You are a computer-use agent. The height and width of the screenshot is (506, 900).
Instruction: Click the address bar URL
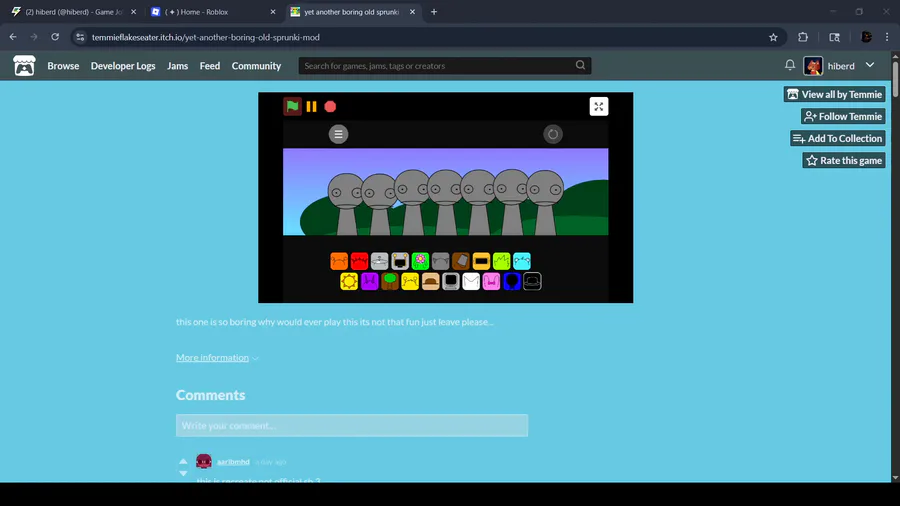pyautogui.click(x=205, y=37)
